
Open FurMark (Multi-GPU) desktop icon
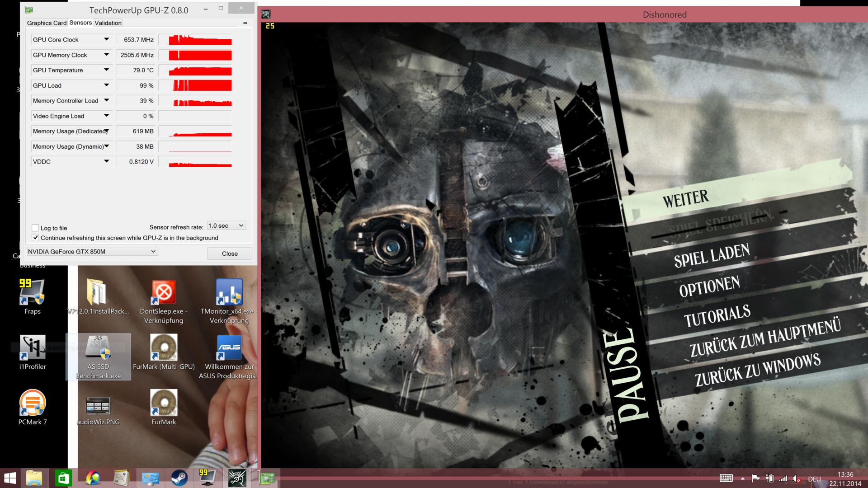tap(164, 348)
